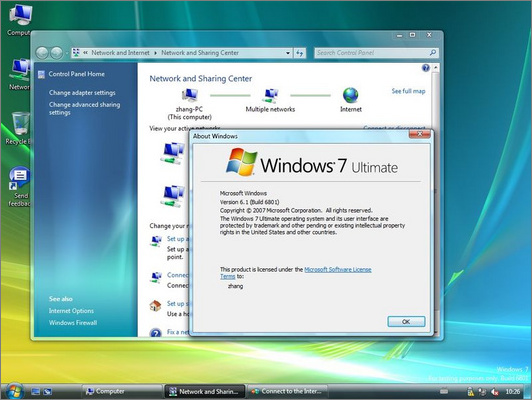Click the search magnifier icon in Control Panel
Viewport: 532px width, 400px height.
click(x=433, y=53)
